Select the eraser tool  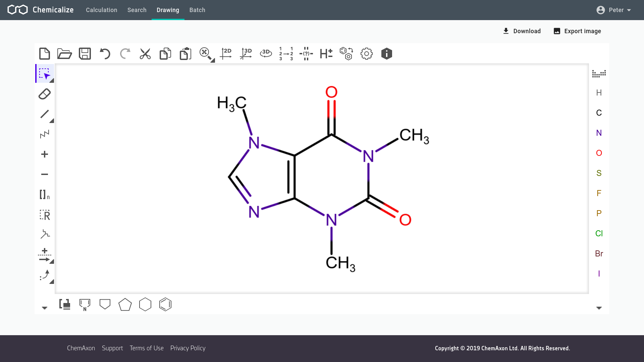click(45, 94)
